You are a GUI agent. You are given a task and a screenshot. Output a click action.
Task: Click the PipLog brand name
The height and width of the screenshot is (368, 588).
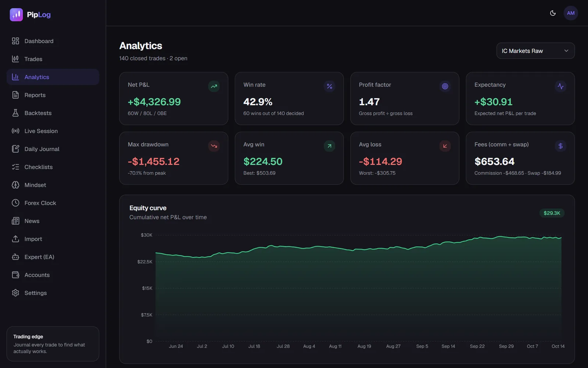point(39,15)
